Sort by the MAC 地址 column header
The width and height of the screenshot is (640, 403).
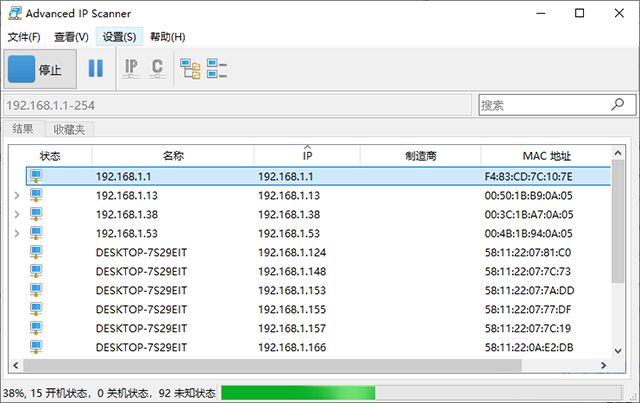coord(546,156)
